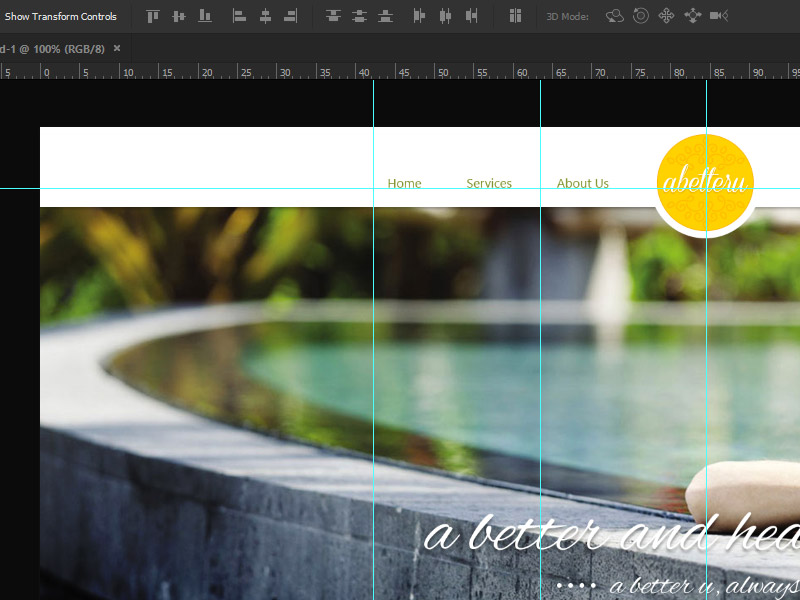
Task: Select the 3D Rotate mode icon
Action: 615,16
